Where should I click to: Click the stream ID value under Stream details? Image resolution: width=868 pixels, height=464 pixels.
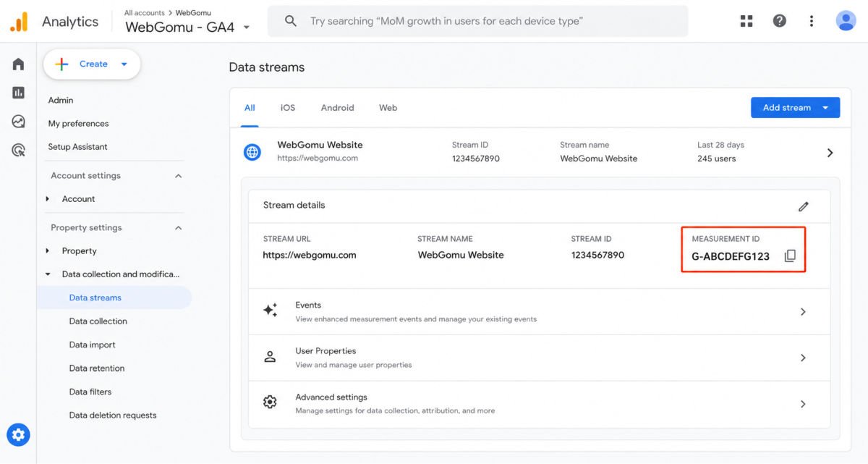point(597,255)
